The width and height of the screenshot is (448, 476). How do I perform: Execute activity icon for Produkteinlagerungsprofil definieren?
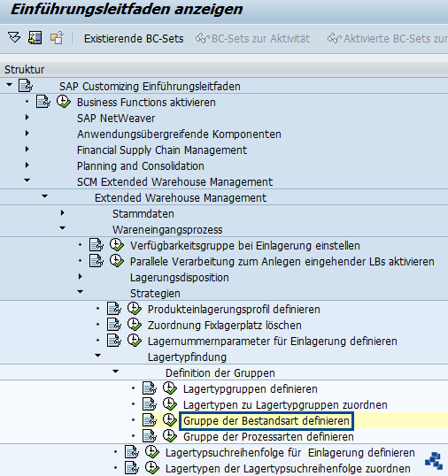135,309
